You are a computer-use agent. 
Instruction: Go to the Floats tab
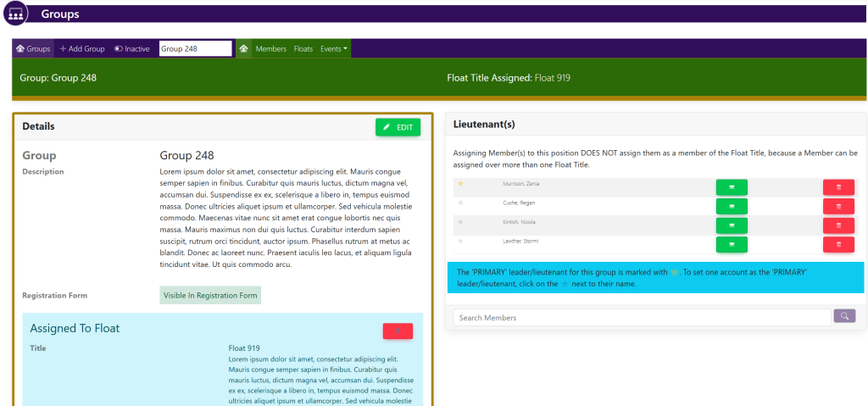(x=303, y=49)
